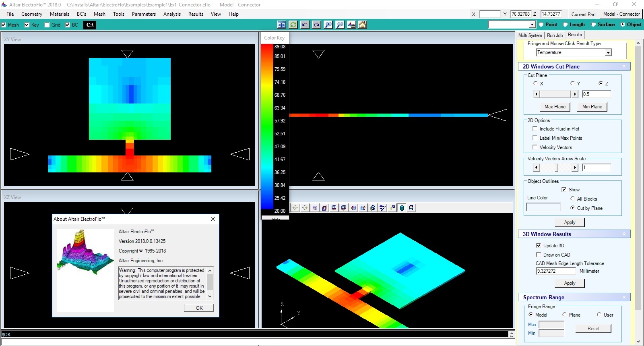Image resolution: width=644 pixels, height=346 pixels.
Task: Switch to the wireframe cylinder display icon
Action: tap(411, 208)
